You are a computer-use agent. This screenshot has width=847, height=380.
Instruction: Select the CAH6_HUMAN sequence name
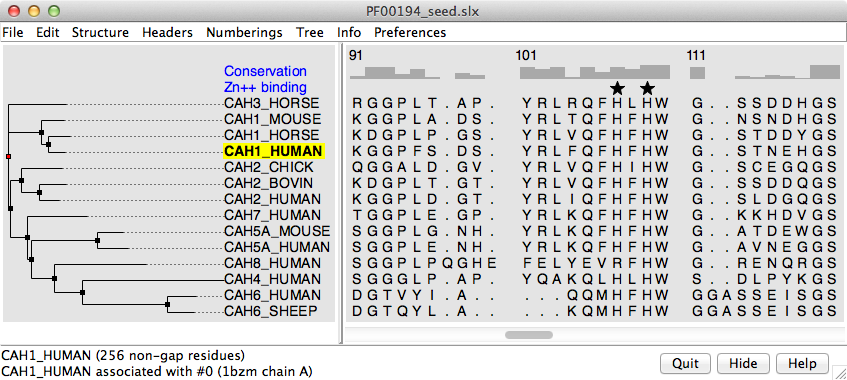272,295
